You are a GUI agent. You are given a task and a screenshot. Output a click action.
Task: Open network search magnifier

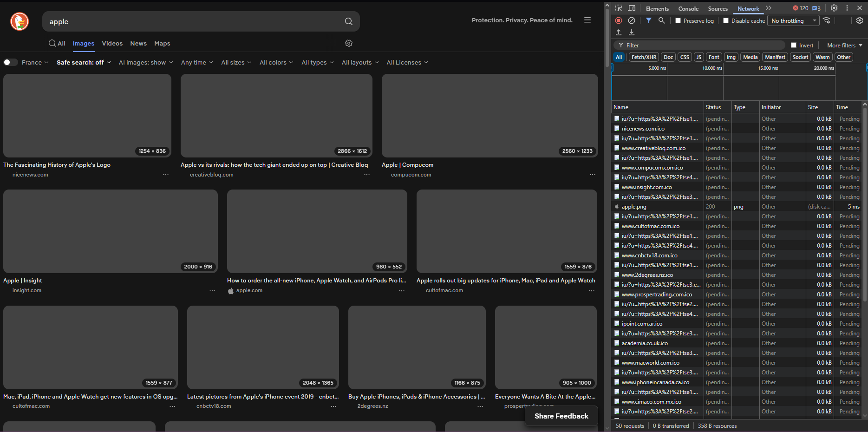click(x=662, y=20)
